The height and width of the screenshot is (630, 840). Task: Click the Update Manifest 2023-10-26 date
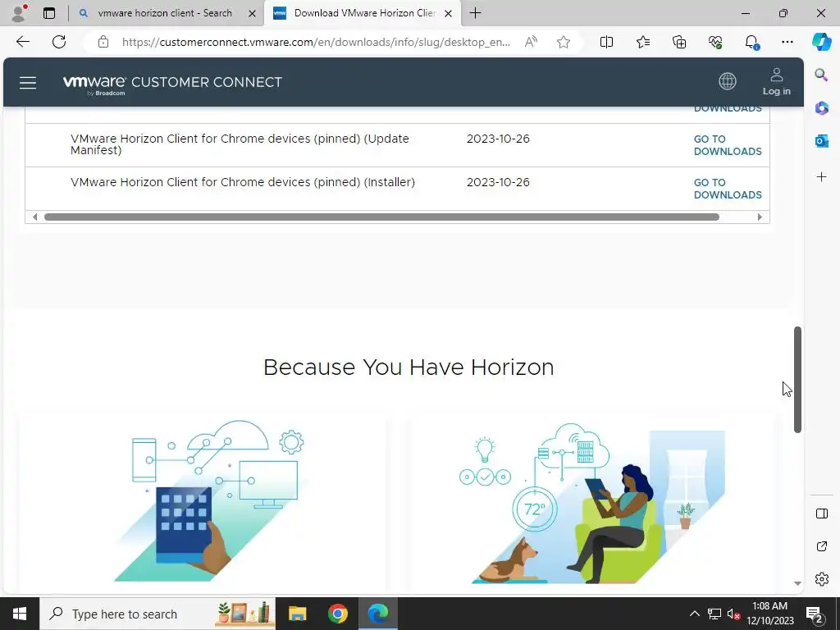tap(498, 139)
